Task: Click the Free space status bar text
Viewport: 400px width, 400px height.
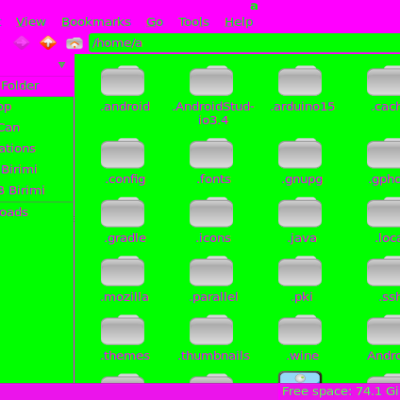Action: [341, 391]
